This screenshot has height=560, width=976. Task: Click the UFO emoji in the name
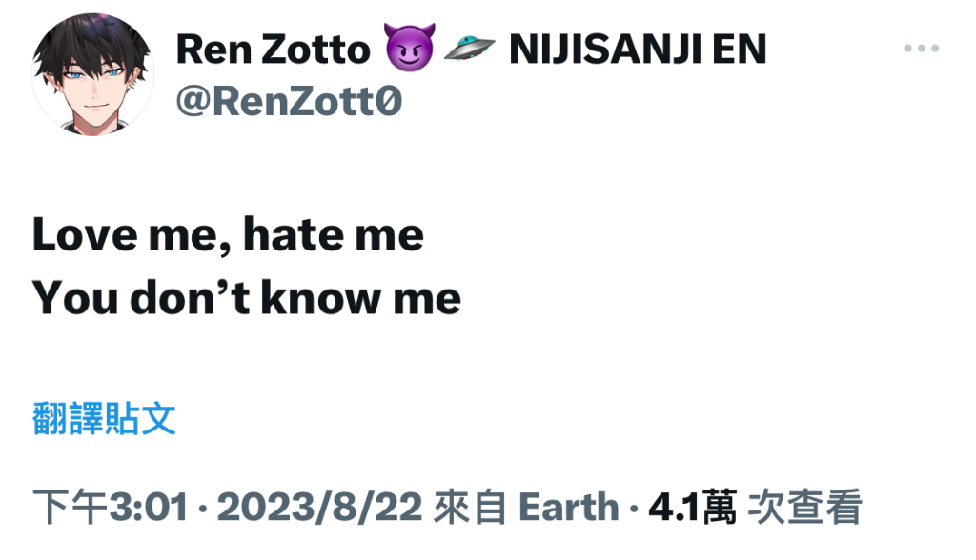point(469,48)
